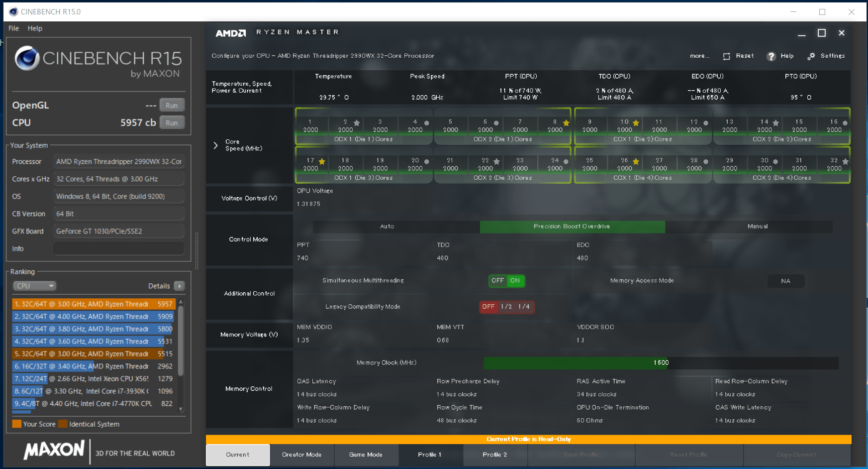The image size is (868, 469).
Task: Open Help question mark icon
Action: tap(771, 56)
